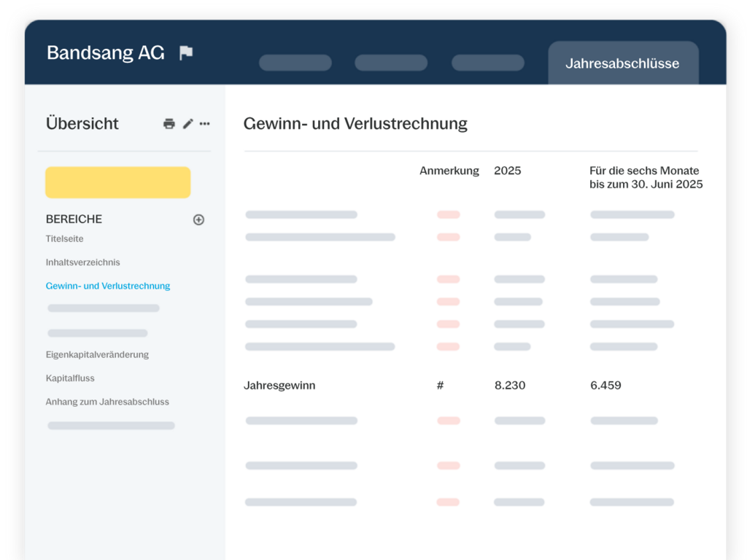Click the Anmerkung column header

pos(449,171)
